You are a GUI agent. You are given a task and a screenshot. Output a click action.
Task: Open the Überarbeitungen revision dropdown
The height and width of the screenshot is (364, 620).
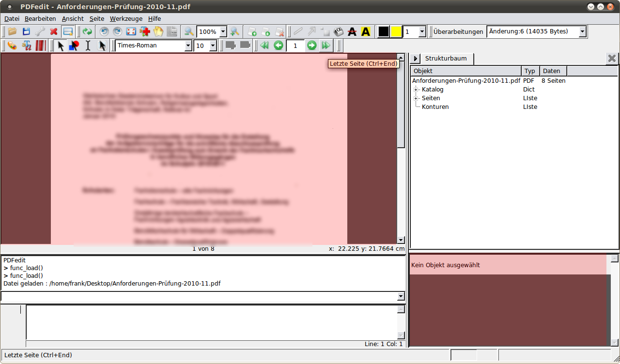tap(582, 31)
